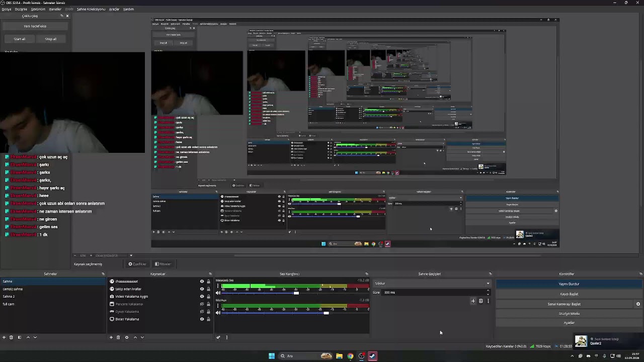The height and width of the screenshot is (362, 644).
Task: Unlock the Ekran Yakalama source
Action: click(208, 319)
